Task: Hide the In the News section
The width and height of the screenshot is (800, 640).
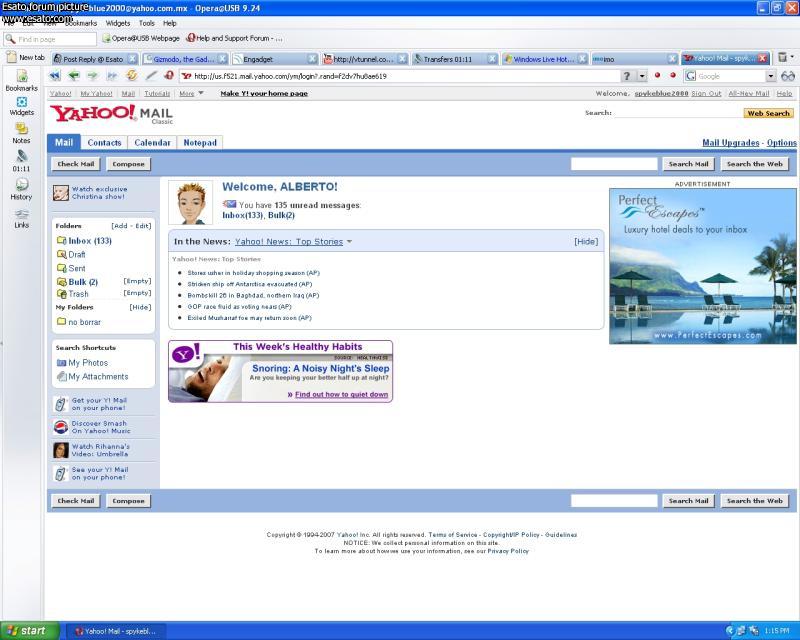Action: coord(586,241)
